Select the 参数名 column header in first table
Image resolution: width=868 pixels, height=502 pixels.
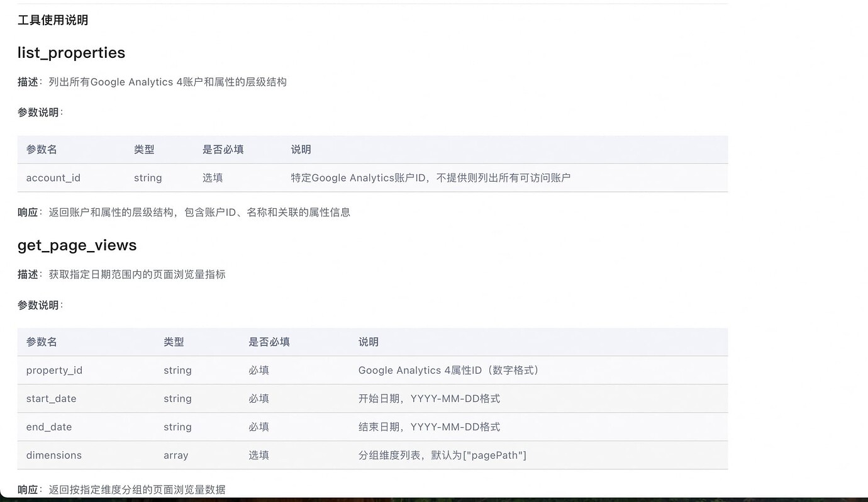click(40, 149)
